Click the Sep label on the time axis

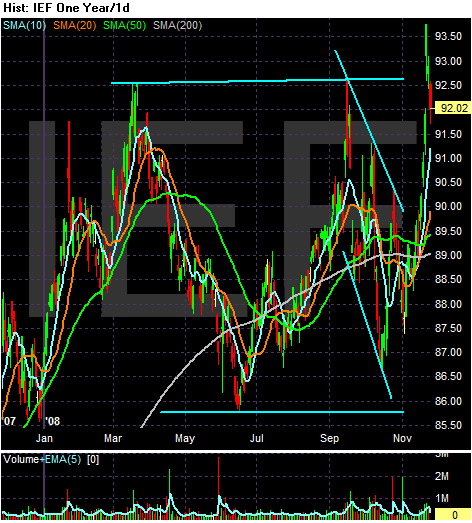(x=329, y=438)
